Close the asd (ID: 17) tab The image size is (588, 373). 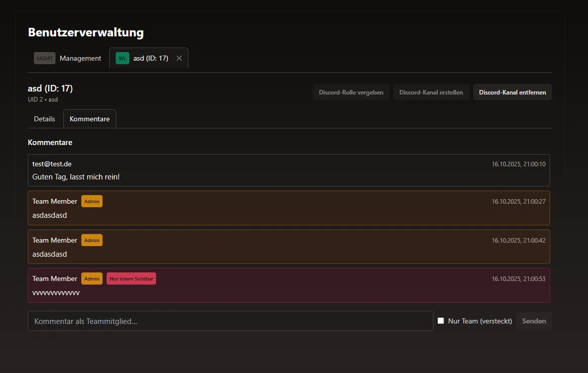pos(179,58)
